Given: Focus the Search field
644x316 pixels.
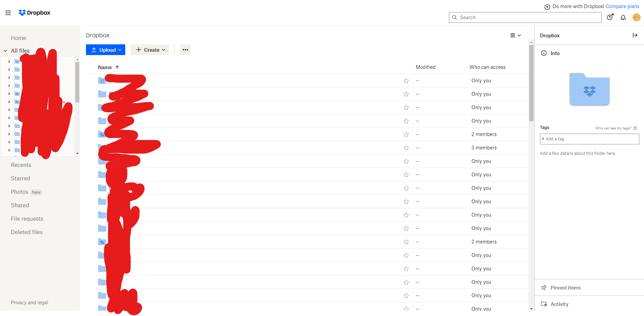Looking at the screenshot, I should click(x=525, y=17).
